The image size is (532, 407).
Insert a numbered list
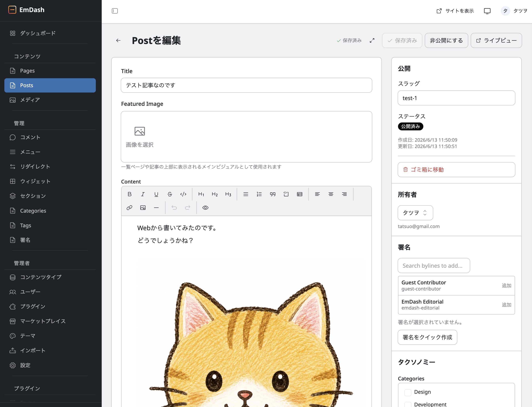click(x=259, y=194)
